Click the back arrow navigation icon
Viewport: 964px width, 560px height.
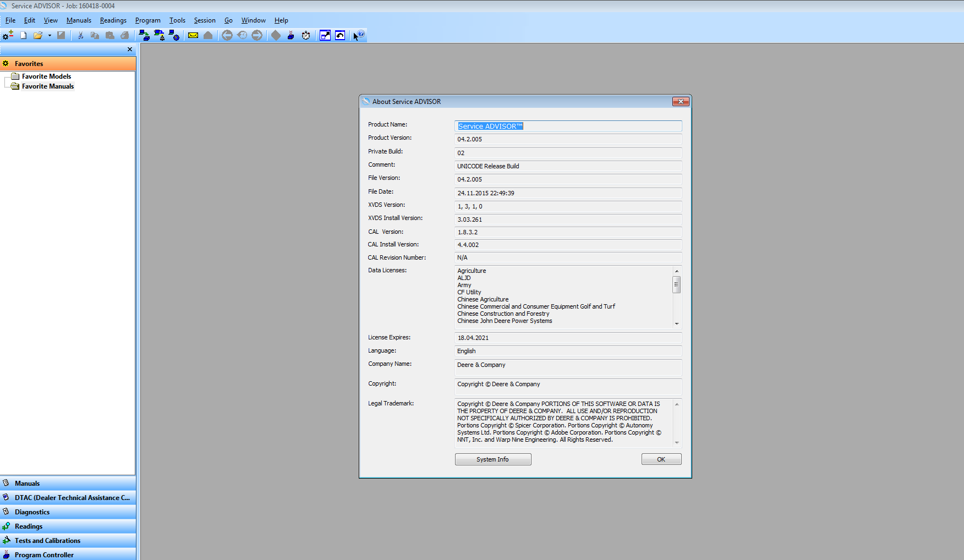(227, 35)
